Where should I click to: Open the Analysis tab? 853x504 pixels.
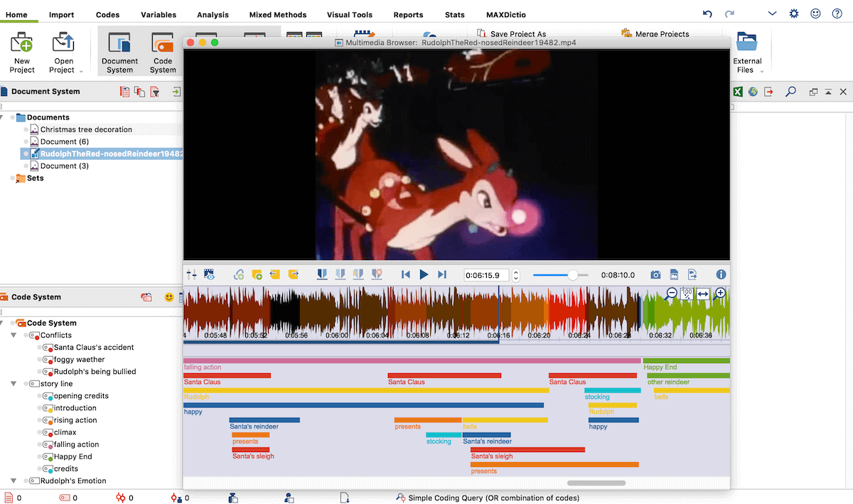tap(213, 15)
